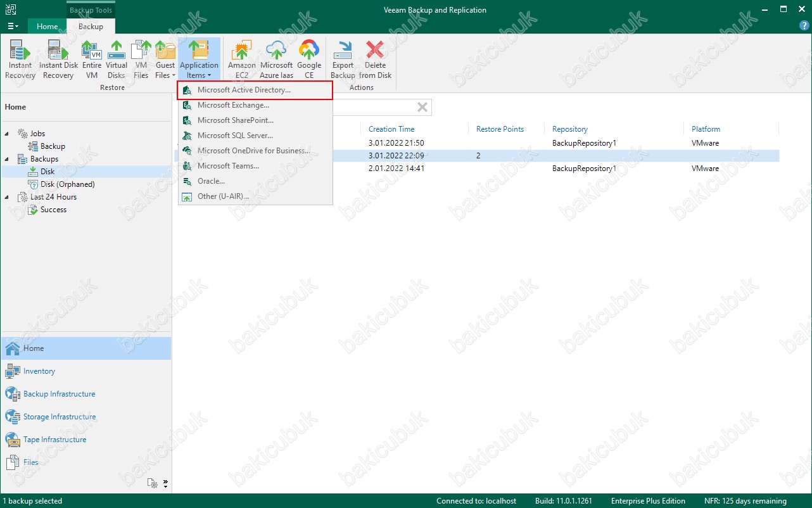Collapse the Backups tree node

(x=8, y=159)
